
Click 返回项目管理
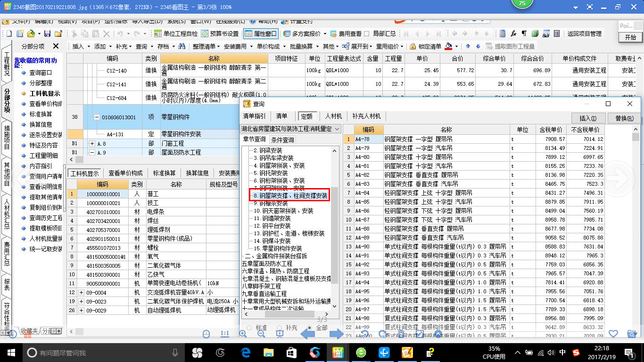pyautogui.click(x=584, y=33)
